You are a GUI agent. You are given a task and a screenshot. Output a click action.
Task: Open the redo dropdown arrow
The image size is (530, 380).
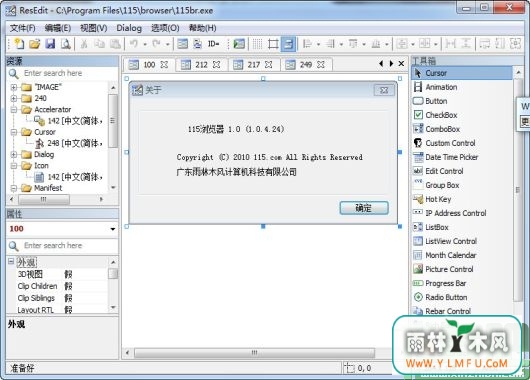click(x=167, y=44)
